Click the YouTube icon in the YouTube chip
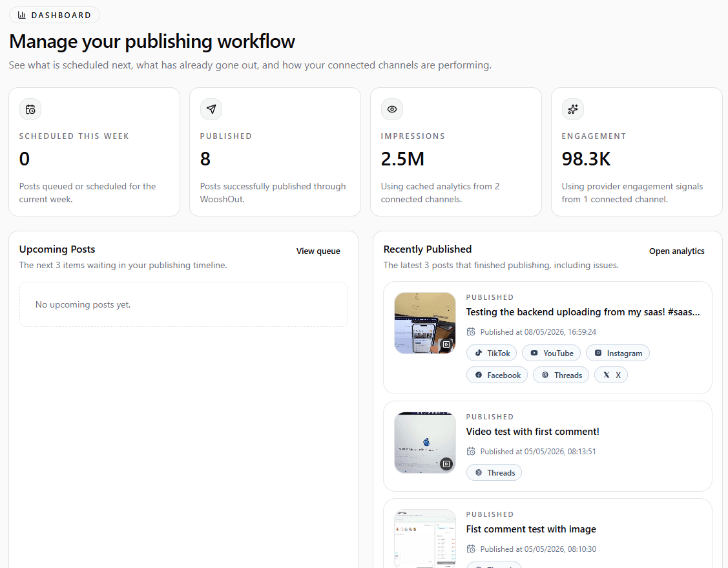Viewport: 728px width, 568px height. point(534,353)
